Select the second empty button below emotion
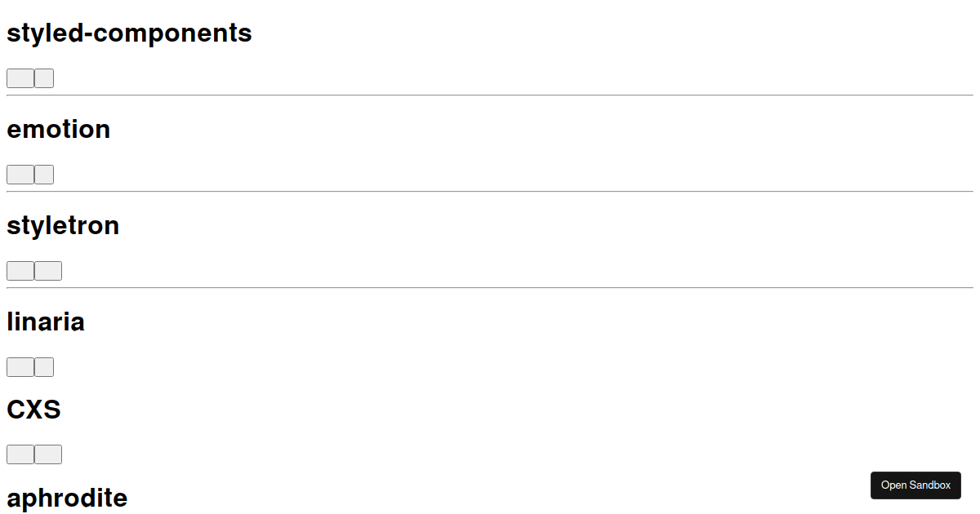This screenshot has height=514, width=980. pos(44,175)
